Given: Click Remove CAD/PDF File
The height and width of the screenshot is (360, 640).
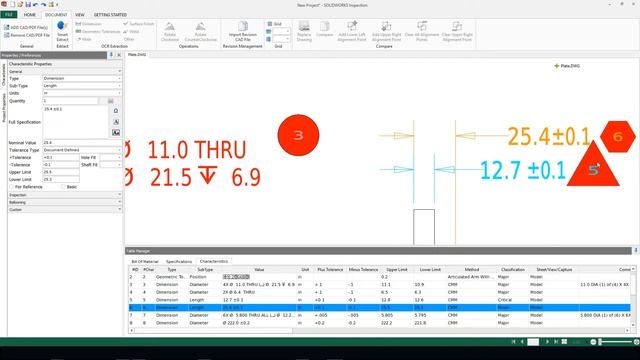Looking at the screenshot, I should 27,35.
